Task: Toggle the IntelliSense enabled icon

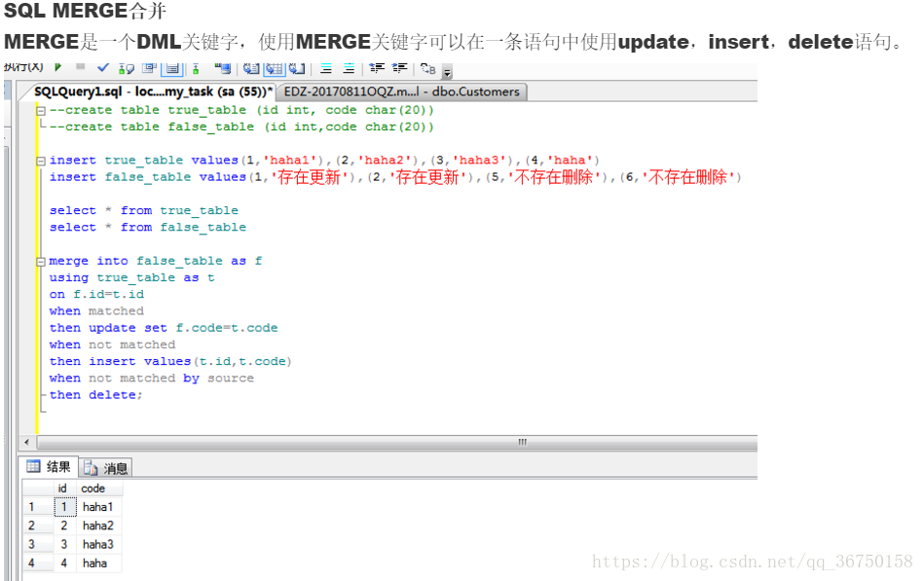Action: click(x=172, y=69)
